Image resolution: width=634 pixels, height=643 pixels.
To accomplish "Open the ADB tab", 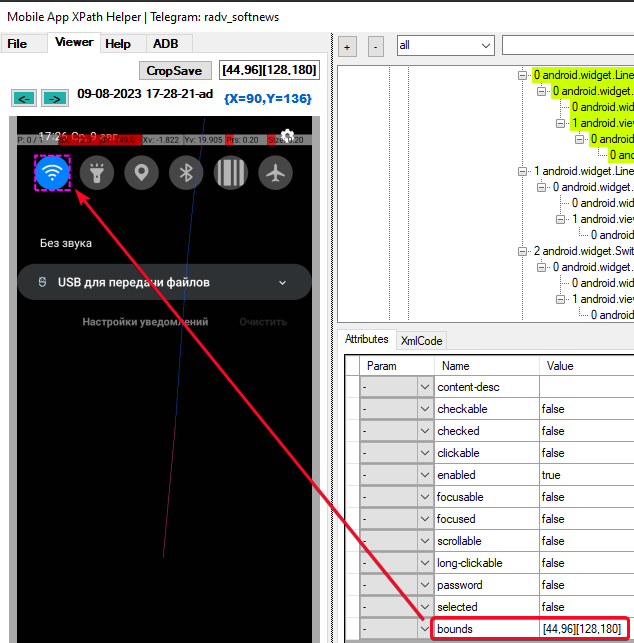I will point(166,44).
